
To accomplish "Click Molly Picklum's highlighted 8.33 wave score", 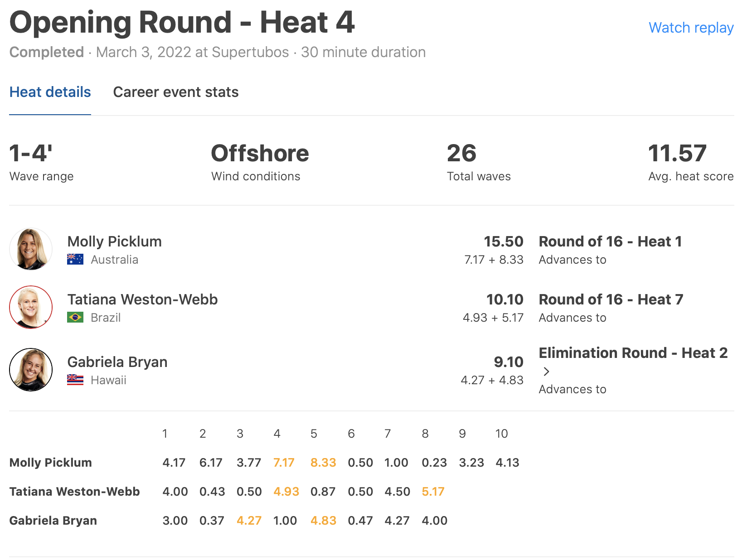I will [323, 463].
